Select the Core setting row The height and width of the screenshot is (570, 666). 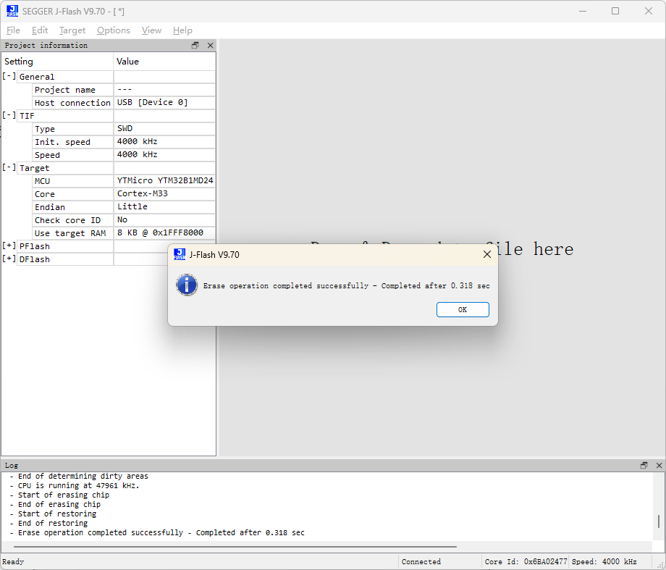pos(124,194)
